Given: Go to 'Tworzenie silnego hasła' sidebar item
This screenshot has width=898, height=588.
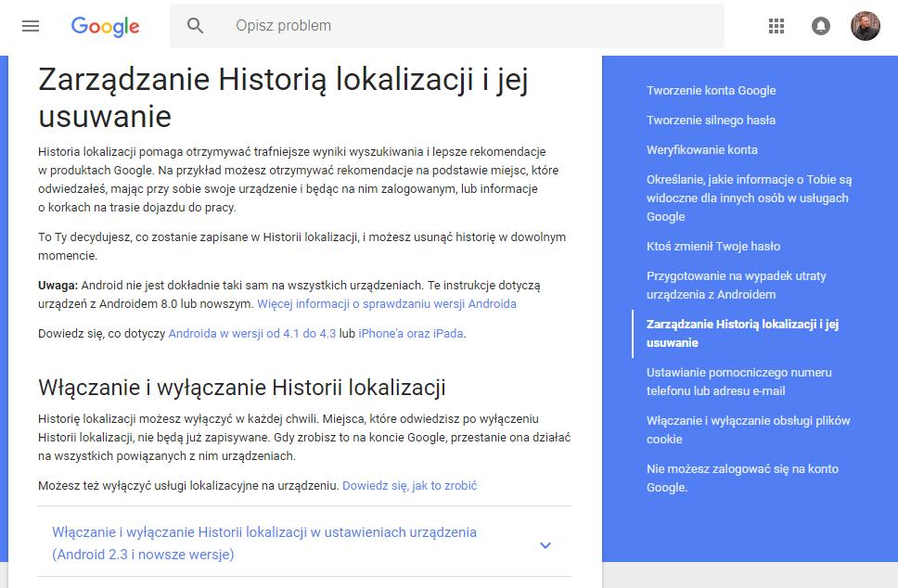Looking at the screenshot, I should click(x=711, y=121).
